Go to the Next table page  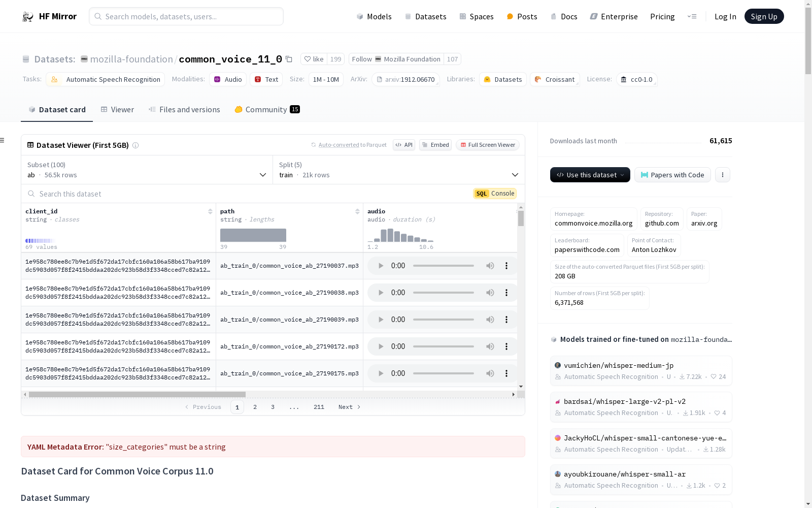(350, 407)
